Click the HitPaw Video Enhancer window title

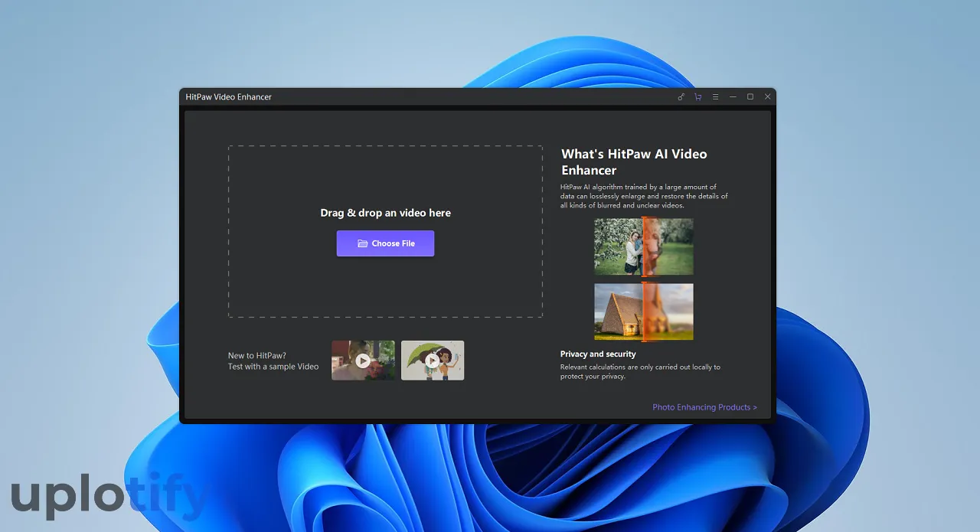[x=229, y=97]
